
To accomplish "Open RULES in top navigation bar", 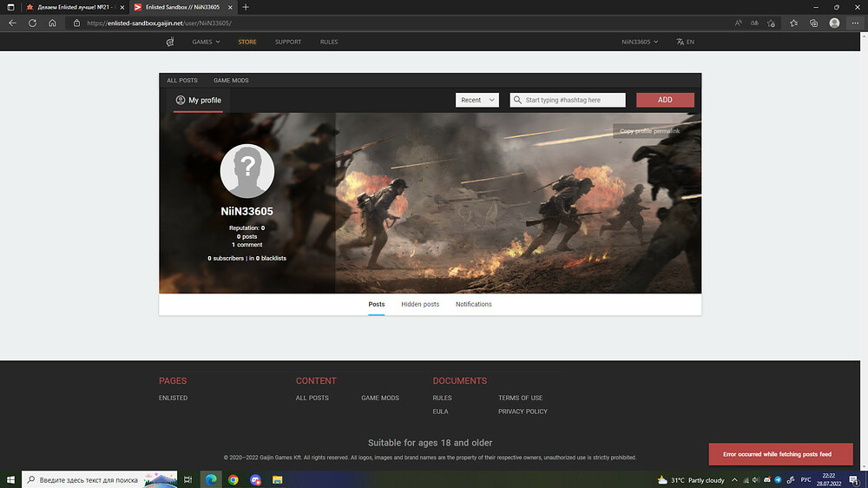I will [329, 42].
